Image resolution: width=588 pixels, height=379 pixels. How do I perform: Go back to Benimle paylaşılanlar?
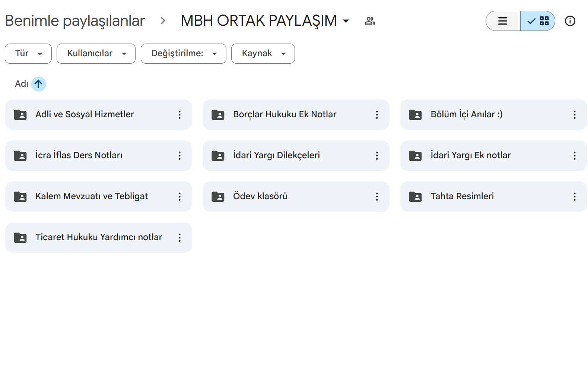pyautogui.click(x=75, y=21)
